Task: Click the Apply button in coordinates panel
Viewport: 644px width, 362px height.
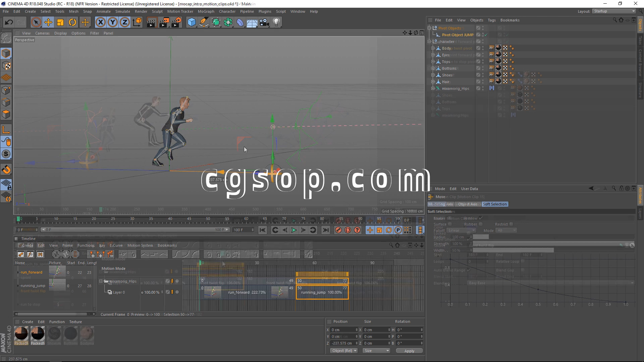Action: point(409,351)
